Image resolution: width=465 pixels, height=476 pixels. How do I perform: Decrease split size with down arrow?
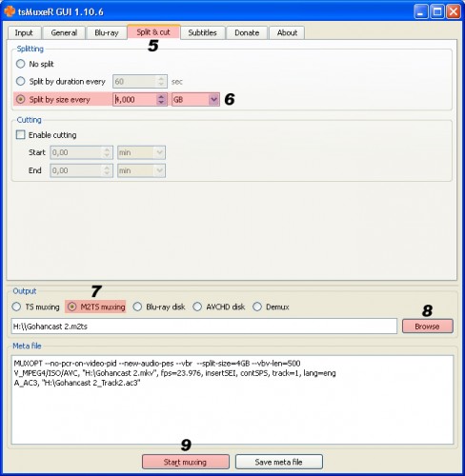161,103
